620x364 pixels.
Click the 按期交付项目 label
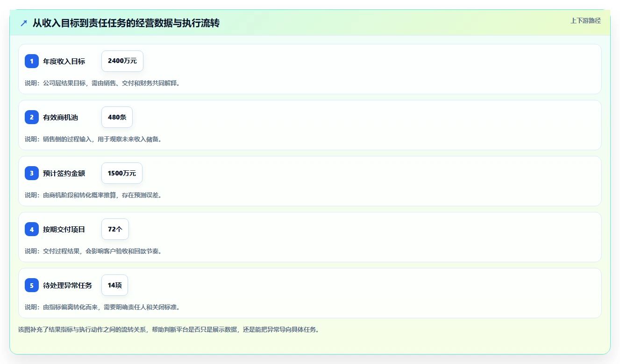coord(64,229)
